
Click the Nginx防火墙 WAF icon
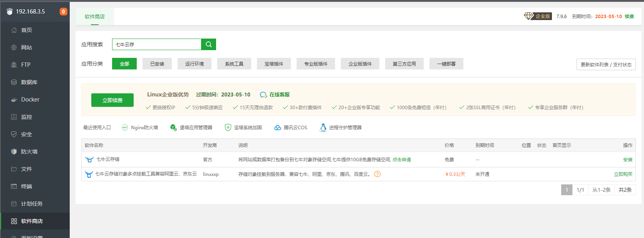pyautogui.click(x=125, y=128)
